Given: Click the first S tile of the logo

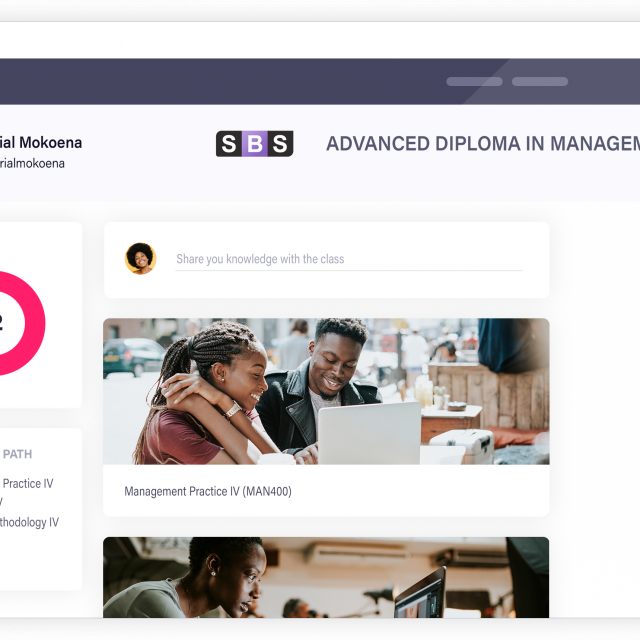Looking at the screenshot, I should point(229,144).
